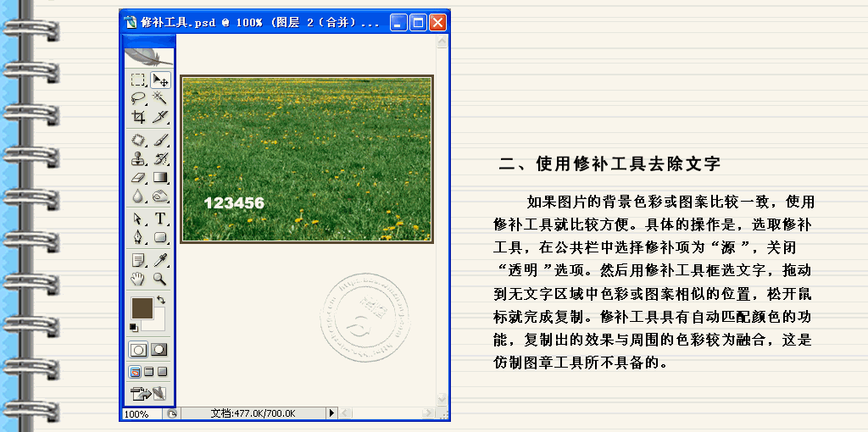Select the Blur tool
This screenshot has height=432, width=868.
[x=137, y=196]
